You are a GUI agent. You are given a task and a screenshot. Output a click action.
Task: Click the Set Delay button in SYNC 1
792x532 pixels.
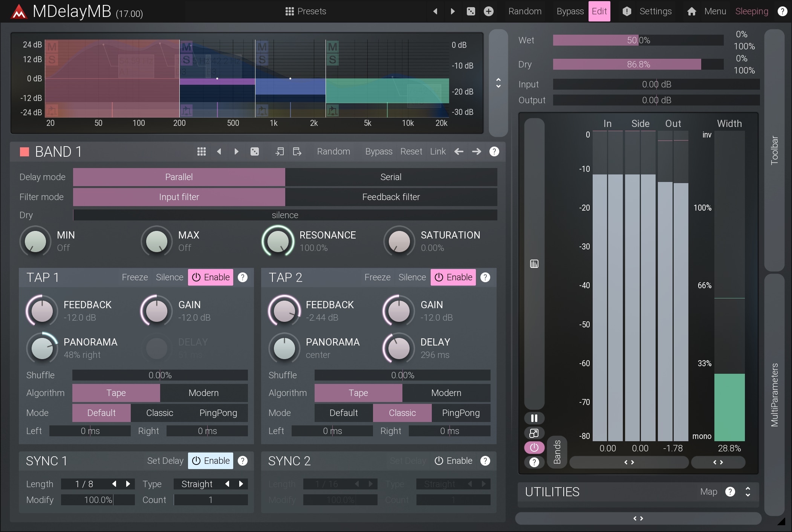coord(165,461)
